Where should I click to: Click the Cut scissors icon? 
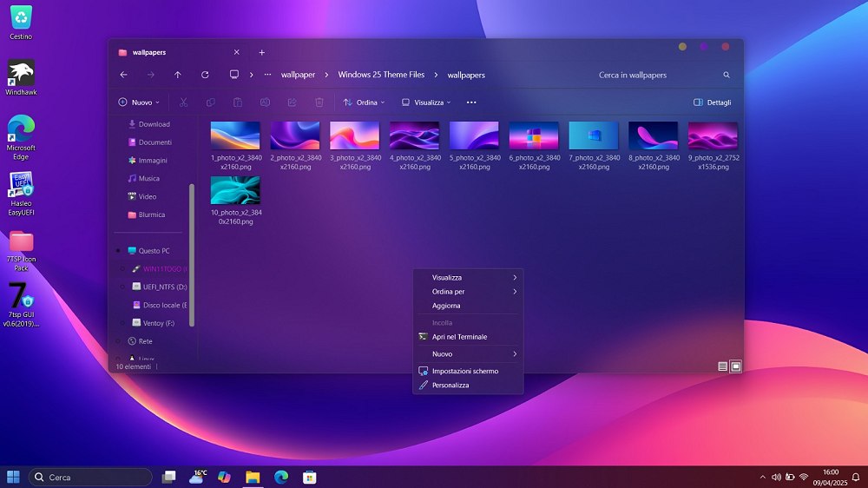click(x=183, y=102)
